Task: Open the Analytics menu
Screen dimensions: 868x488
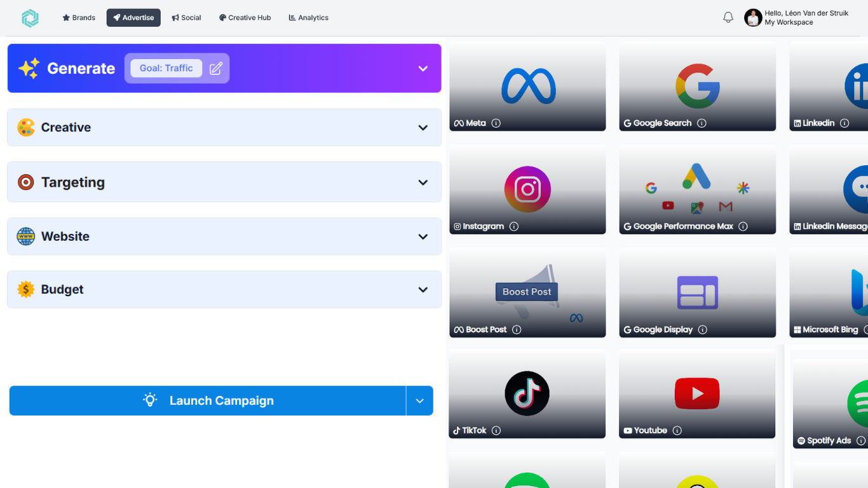Action: coord(309,18)
